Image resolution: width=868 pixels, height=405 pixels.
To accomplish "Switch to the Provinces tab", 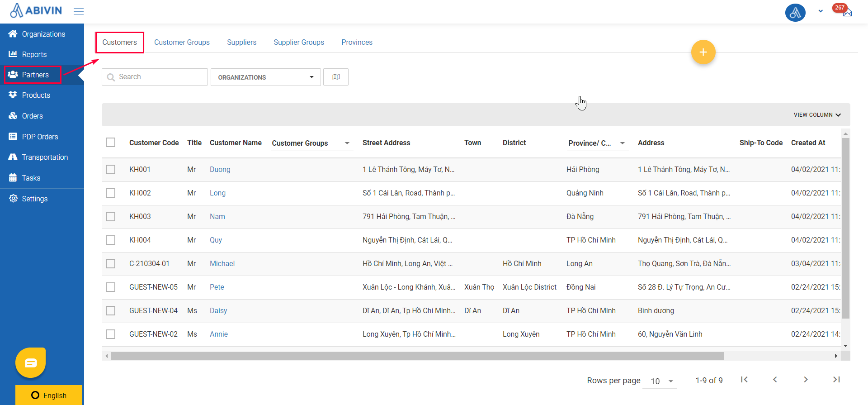I will [357, 42].
